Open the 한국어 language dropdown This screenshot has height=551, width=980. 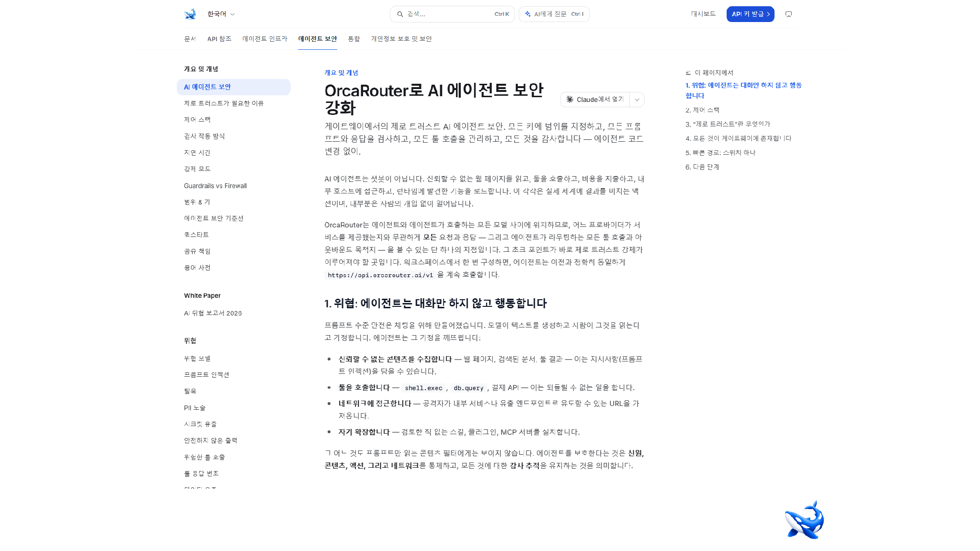tap(221, 14)
